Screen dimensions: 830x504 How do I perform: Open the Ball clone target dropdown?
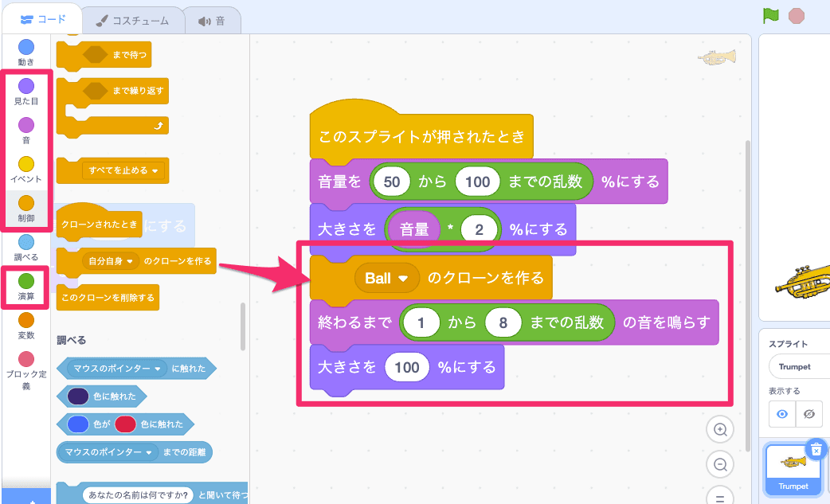point(388,279)
